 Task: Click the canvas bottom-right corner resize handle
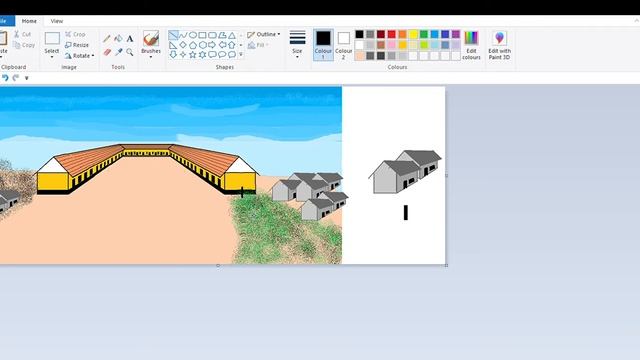pyautogui.click(x=446, y=265)
